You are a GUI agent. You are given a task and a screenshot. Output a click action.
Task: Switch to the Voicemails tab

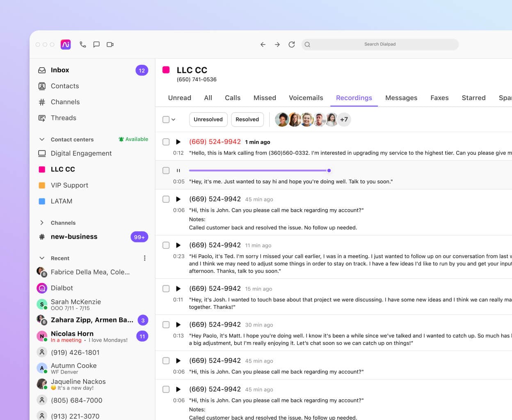tap(306, 98)
